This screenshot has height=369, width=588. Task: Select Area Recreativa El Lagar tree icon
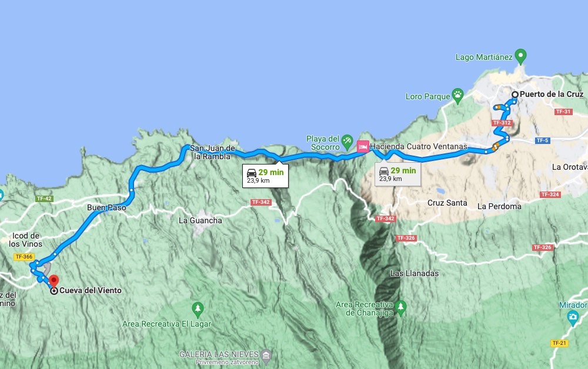(x=198, y=310)
